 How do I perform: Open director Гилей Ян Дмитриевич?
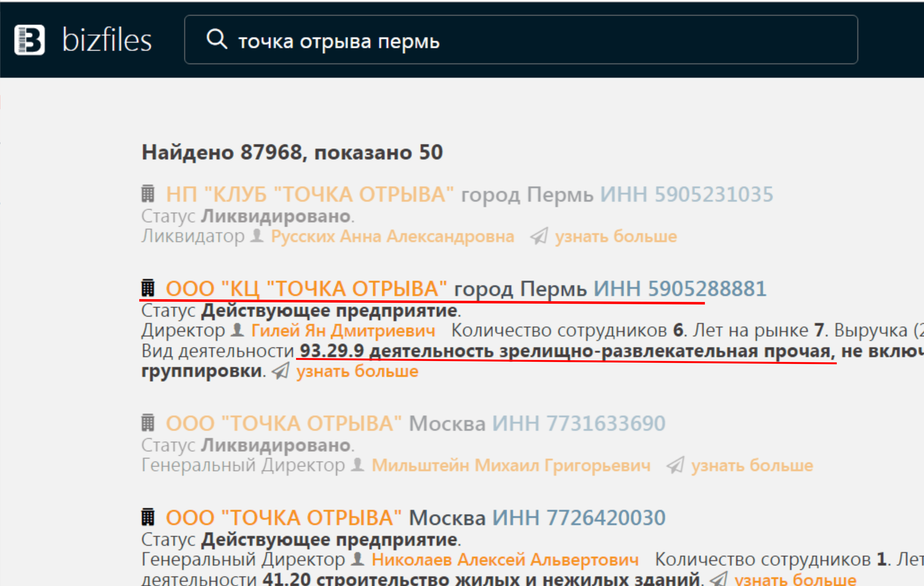coord(343,331)
